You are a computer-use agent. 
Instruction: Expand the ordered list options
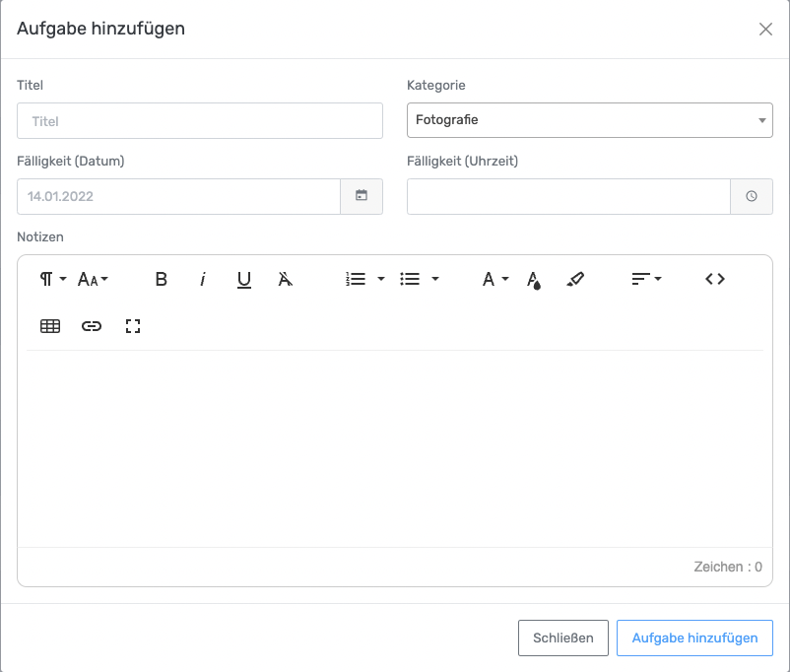coord(366,280)
